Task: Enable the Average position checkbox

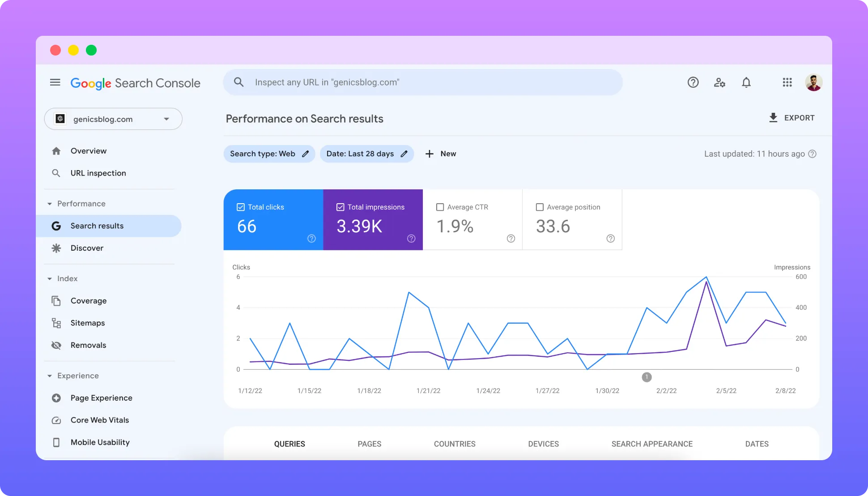Action: pos(540,207)
